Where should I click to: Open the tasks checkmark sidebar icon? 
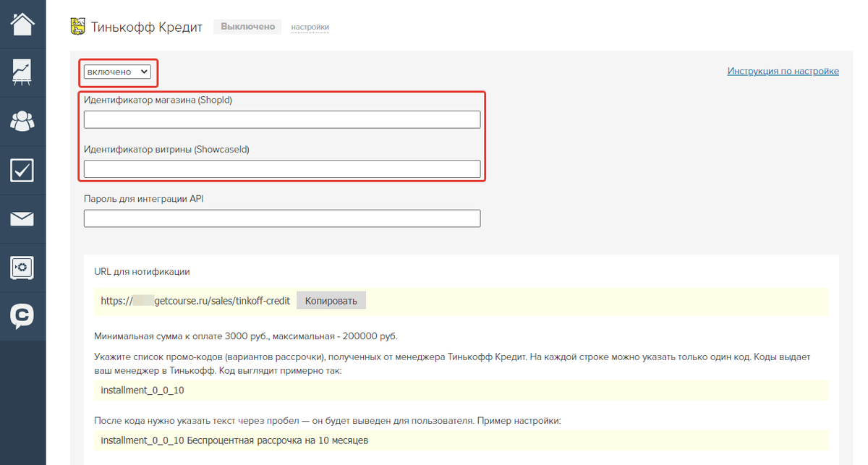point(22,170)
